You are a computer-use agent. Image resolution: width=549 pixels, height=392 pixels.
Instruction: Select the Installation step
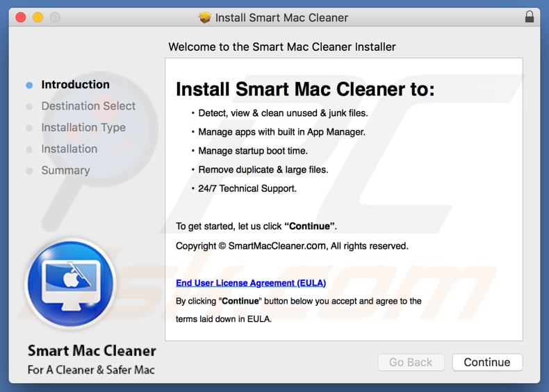pyautogui.click(x=69, y=149)
